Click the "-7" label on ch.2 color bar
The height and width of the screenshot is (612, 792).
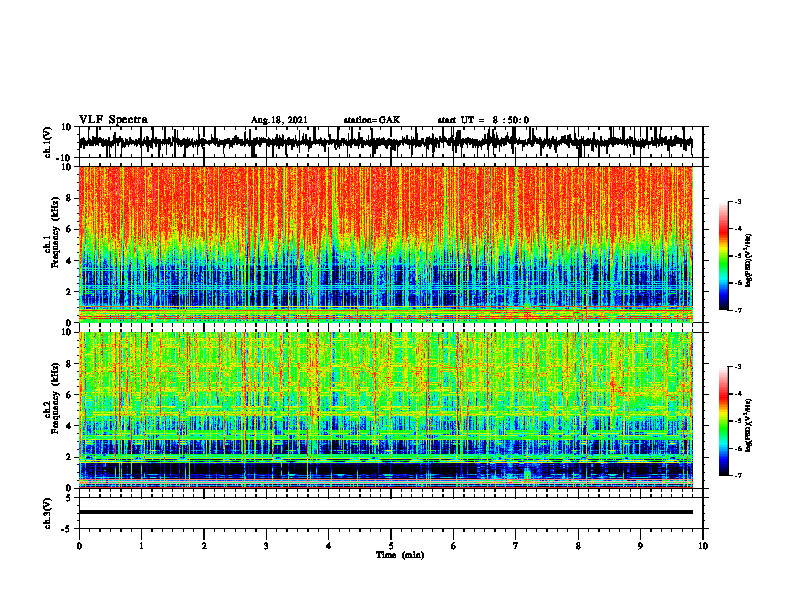point(738,475)
